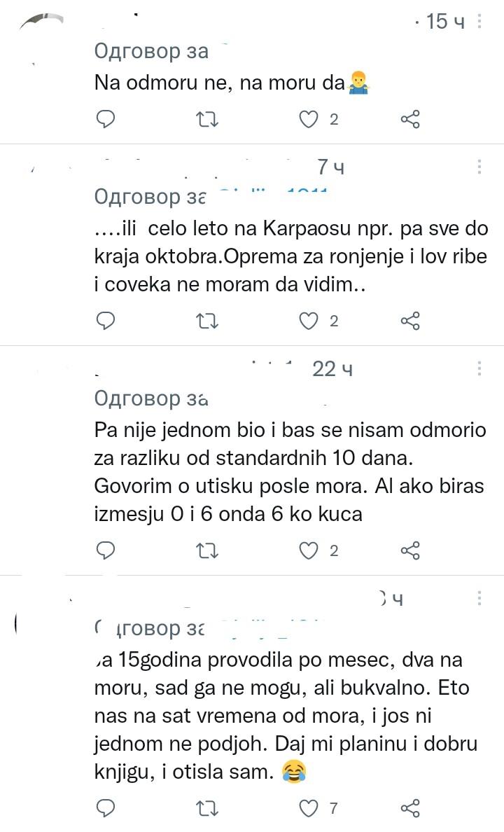
Task: Click the reply icon on the 7 ч tweet
Action: tap(106, 321)
